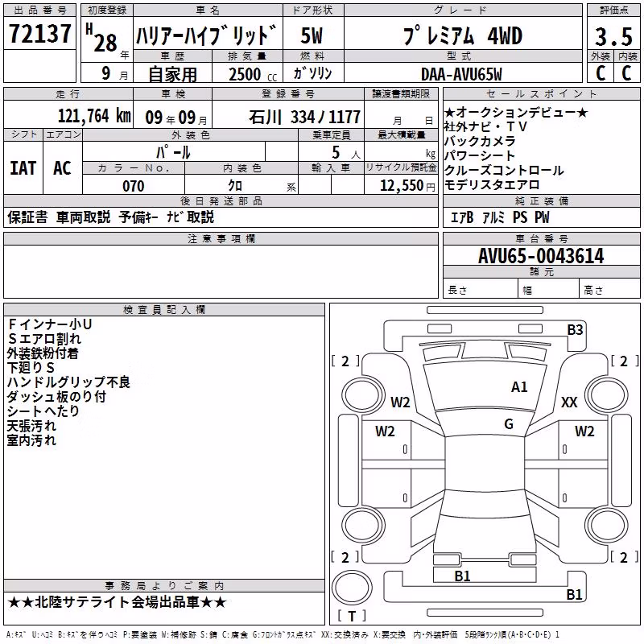
Task: Select the shift type IAT
Action: coord(23,168)
